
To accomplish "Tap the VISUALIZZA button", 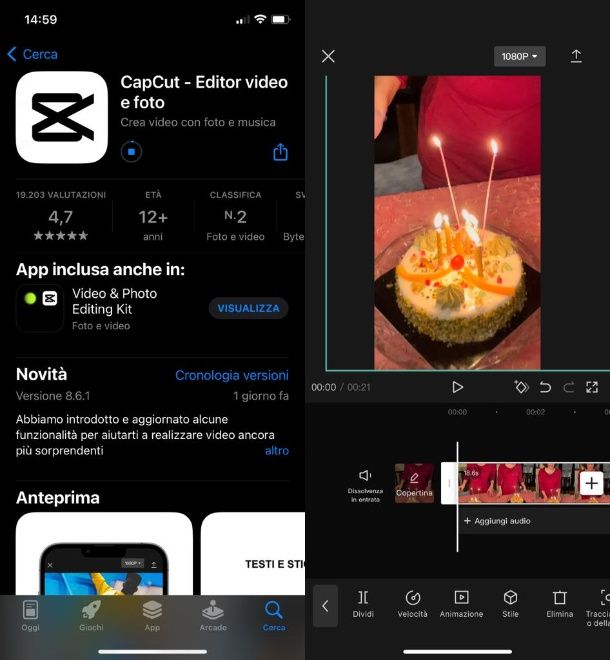I will pyautogui.click(x=248, y=308).
